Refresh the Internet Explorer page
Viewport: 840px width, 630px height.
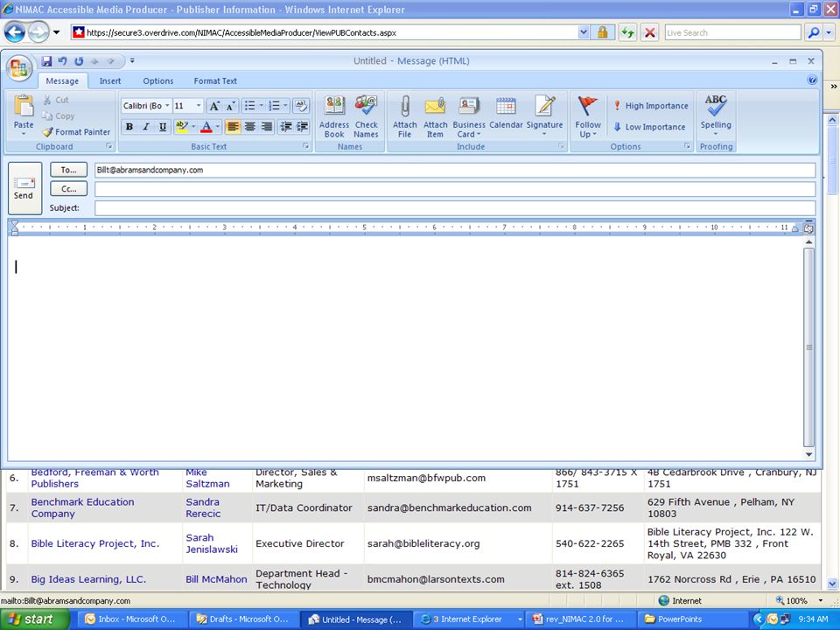pos(627,32)
